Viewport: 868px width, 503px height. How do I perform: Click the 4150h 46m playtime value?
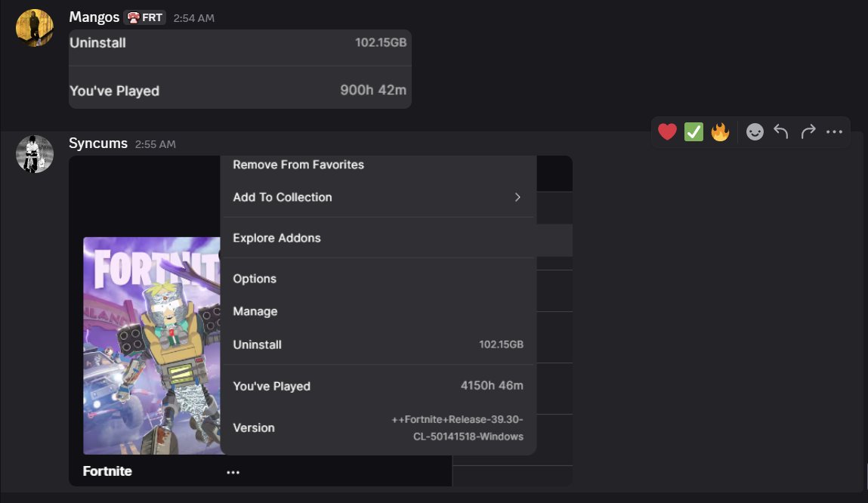pos(492,386)
